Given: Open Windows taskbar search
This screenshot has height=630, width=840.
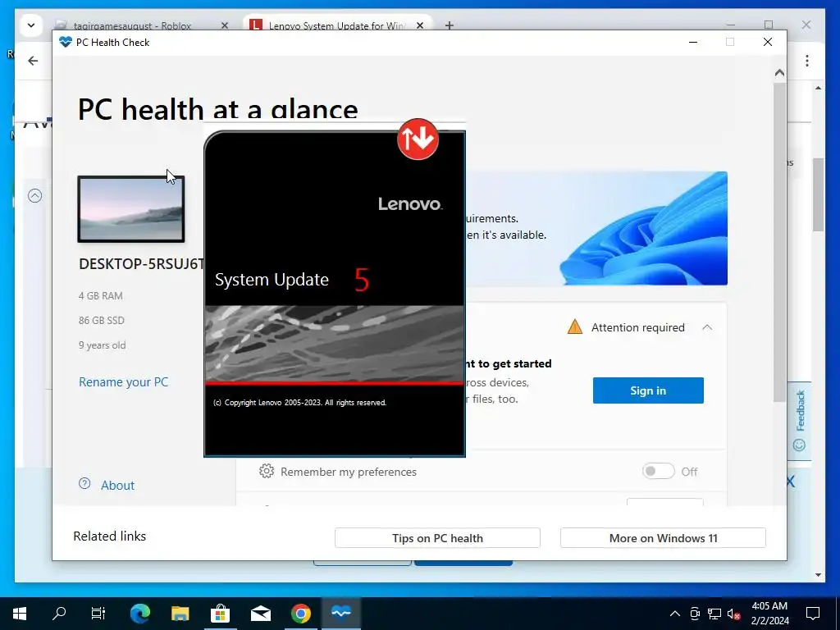Looking at the screenshot, I should point(59,613).
